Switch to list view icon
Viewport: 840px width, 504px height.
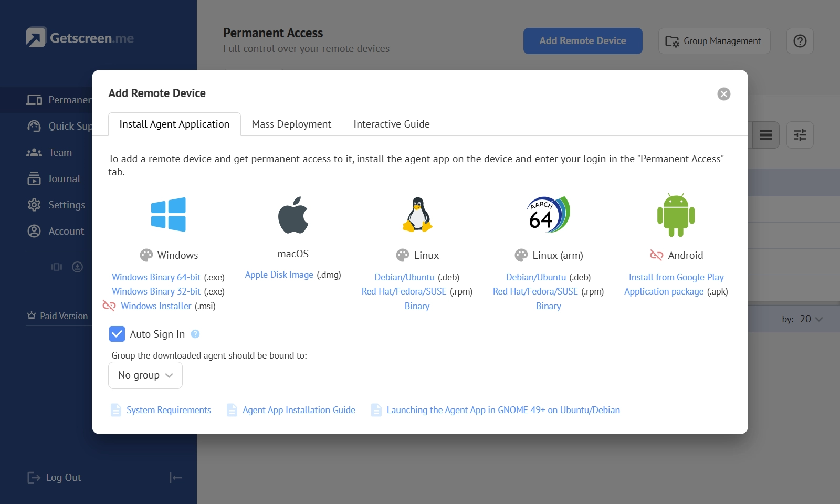pos(766,135)
